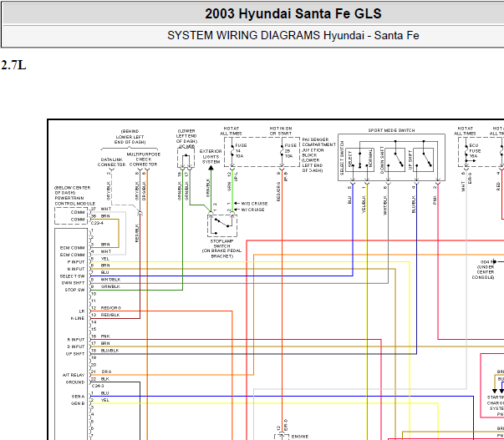Click the down shift switch contact symbol
The height and width of the screenshot is (440, 504).
395,159
